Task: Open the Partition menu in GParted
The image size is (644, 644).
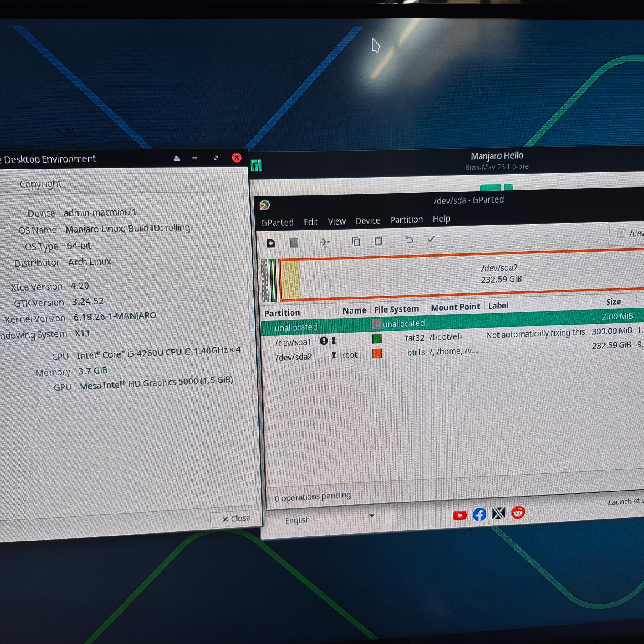Action: click(x=406, y=220)
